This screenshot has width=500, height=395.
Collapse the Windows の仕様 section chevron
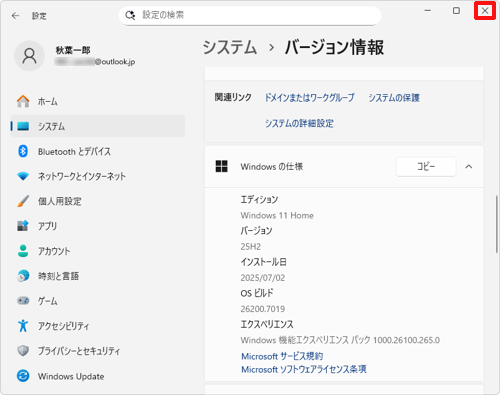click(469, 166)
